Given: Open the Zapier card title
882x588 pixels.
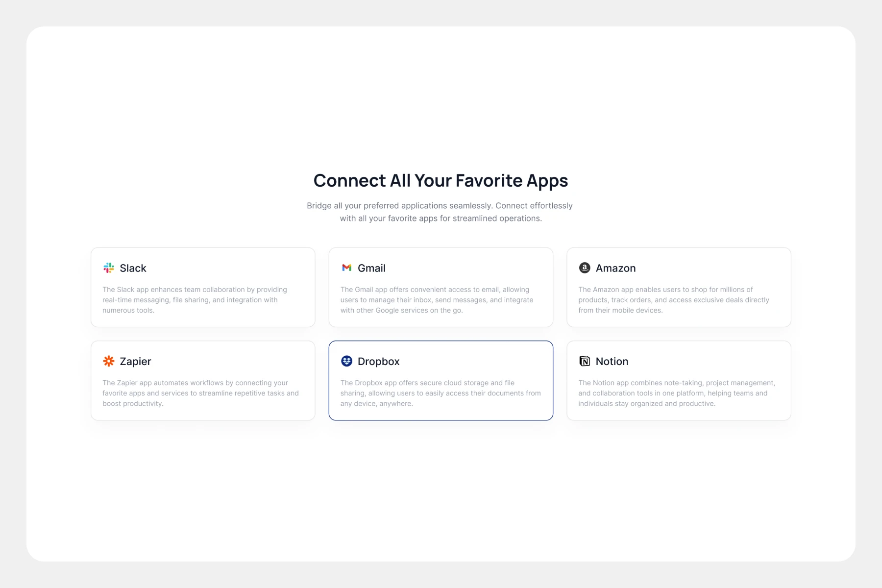Looking at the screenshot, I should coord(135,362).
